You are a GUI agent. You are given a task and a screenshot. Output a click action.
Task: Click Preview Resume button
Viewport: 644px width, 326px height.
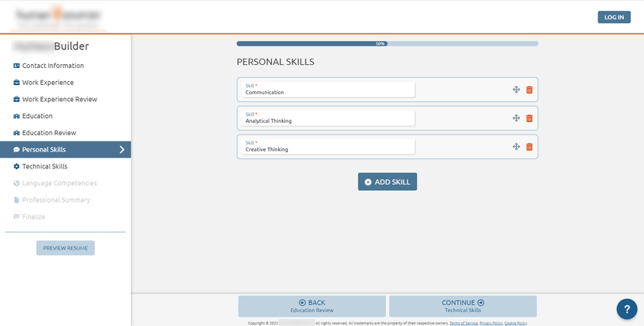coord(66,248)
